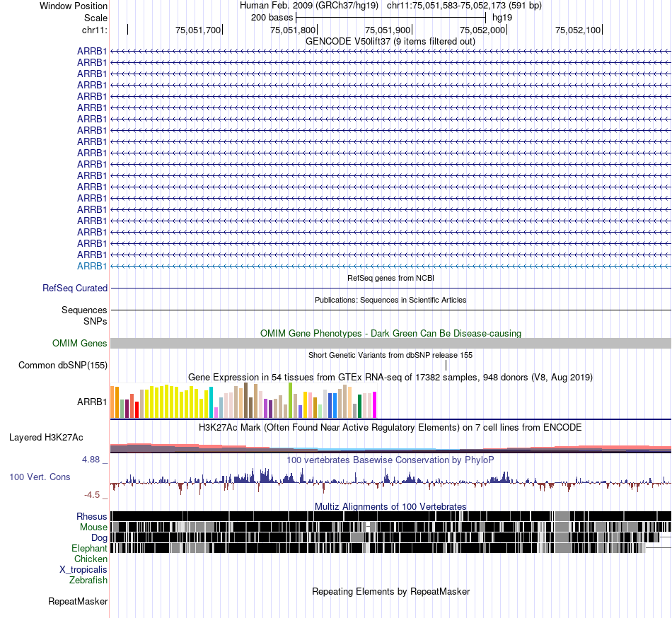Click the dark green bar in GTEx chart

[359, 406]
